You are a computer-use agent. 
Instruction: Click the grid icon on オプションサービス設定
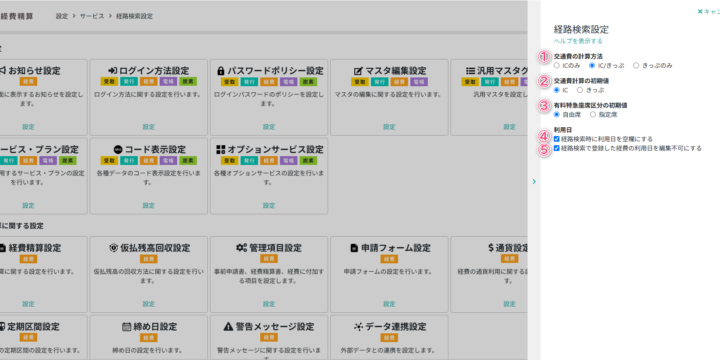pyautogui.click(x=221, y=150)
